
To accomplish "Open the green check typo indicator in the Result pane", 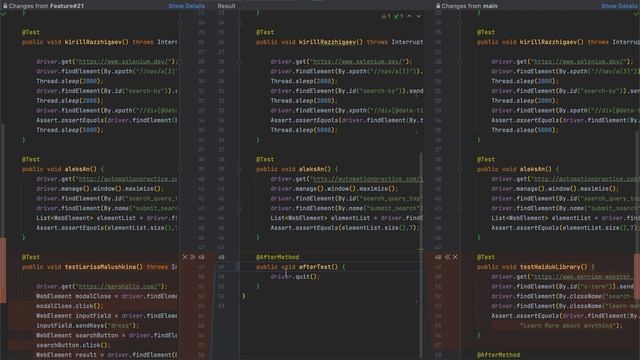I will click(x=398, y=16).
